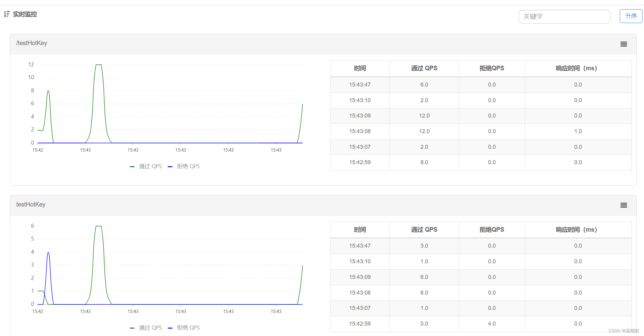Click the /testHotKey card title
This screenshot has width=644, height=336.
[32, 43]
